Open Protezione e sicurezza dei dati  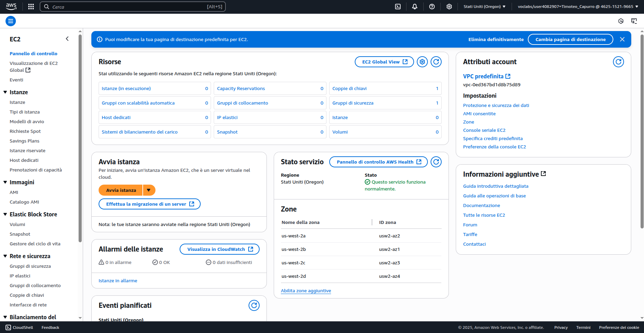(x=496, y=105)
